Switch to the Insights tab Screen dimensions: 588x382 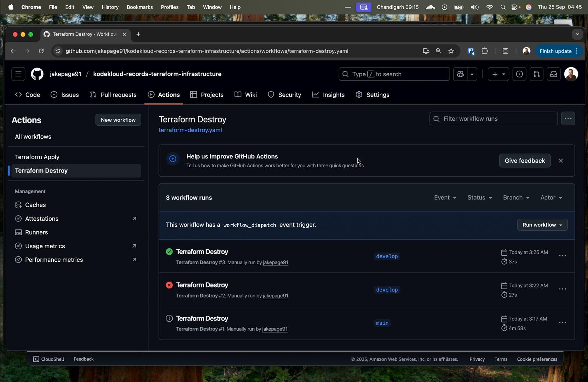pyautogui.click(x=328, y=95)
